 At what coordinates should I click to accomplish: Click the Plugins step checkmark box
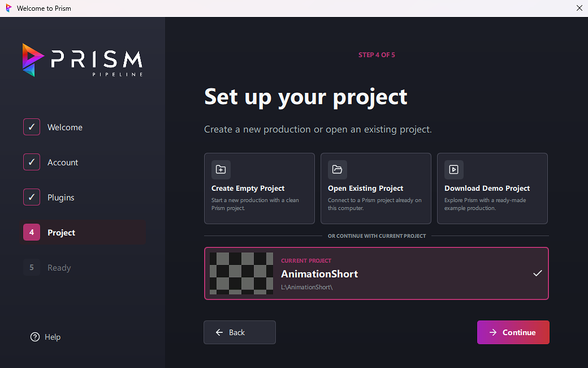32,197
